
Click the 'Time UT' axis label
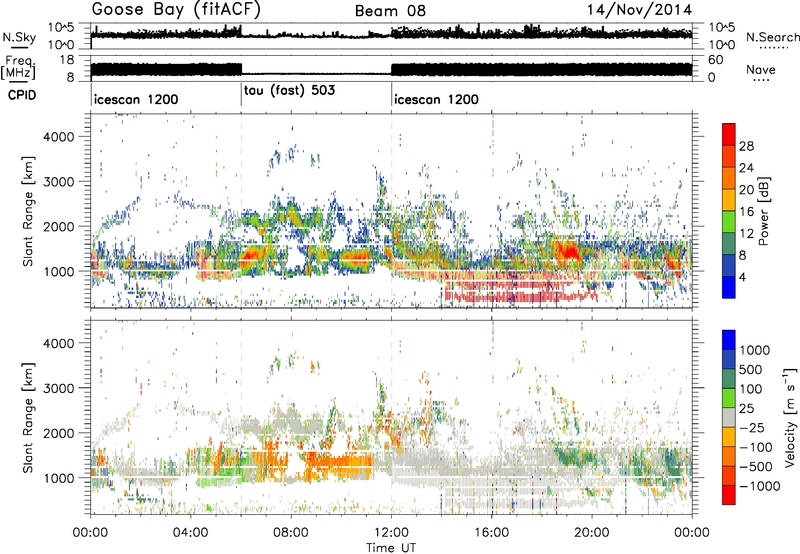pyautogui.click(x=391, y=547)
